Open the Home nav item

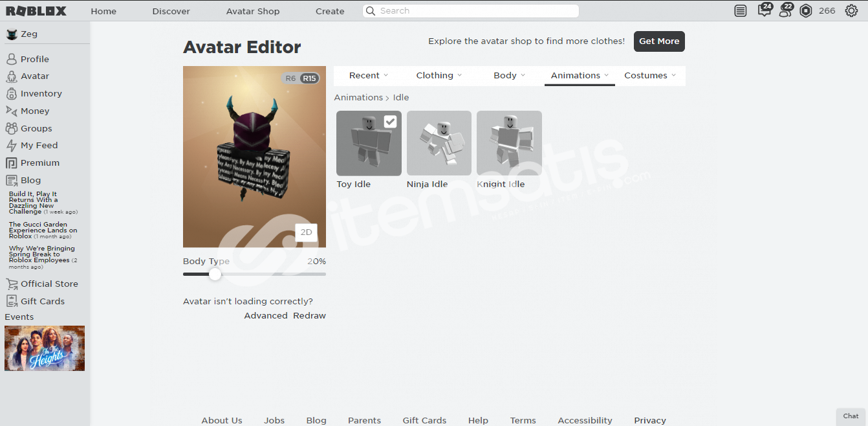(103, 11)
